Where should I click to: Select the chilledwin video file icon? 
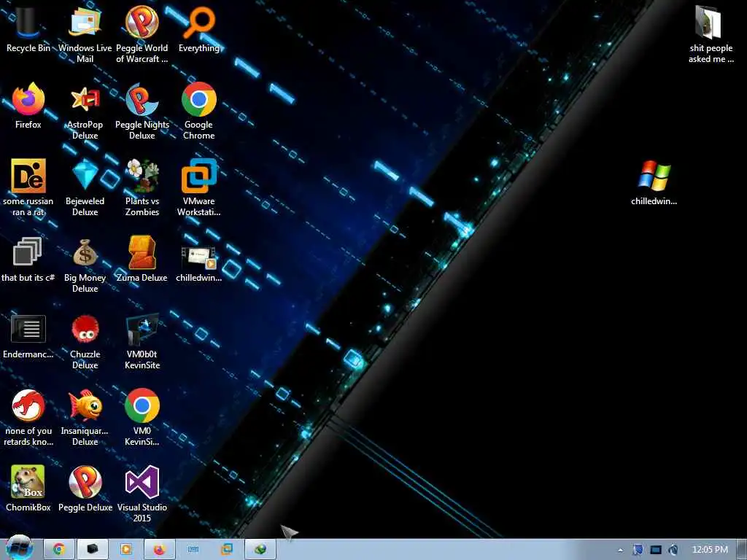[198, 265]
